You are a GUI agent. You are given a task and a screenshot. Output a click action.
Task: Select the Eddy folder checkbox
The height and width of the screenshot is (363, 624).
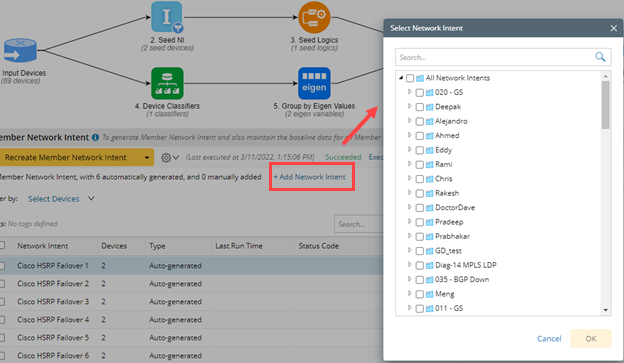[419, 150]
